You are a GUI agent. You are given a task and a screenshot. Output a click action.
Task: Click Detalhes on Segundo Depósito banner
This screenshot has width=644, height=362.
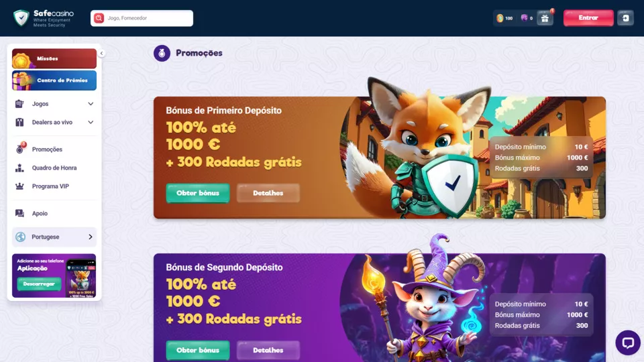(x=268, y=350)
